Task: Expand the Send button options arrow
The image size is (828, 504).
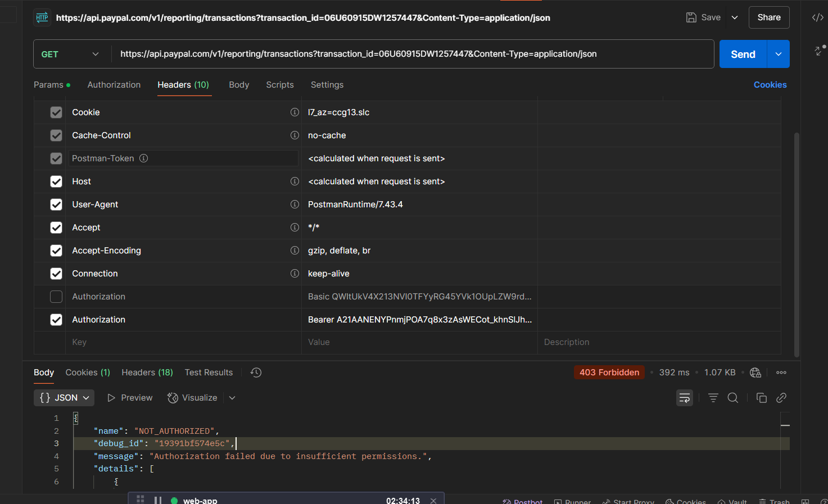Action: (779, 54)
